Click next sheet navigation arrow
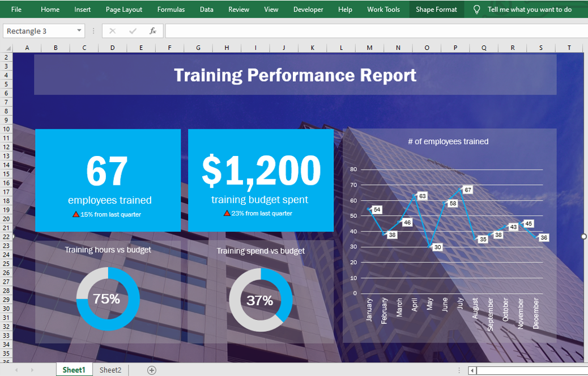The height and width of the screenshot is (376, 588). [32, 370]
